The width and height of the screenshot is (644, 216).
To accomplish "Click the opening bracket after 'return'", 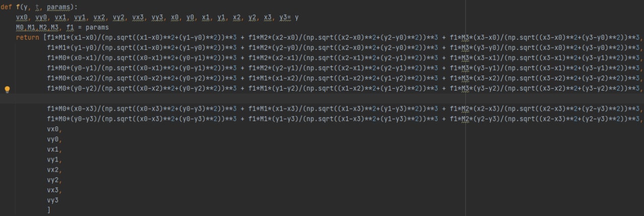I will [x=45, y=38].
